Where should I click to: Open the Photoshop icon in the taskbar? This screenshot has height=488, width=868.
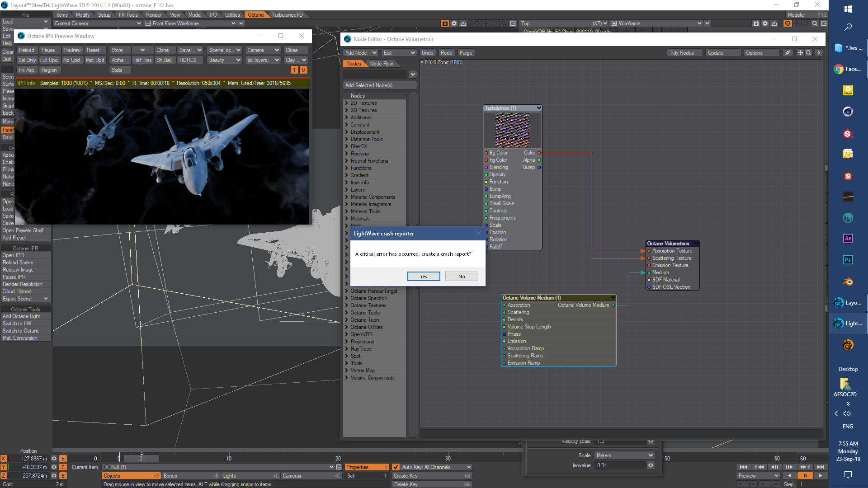pos(848,260)
